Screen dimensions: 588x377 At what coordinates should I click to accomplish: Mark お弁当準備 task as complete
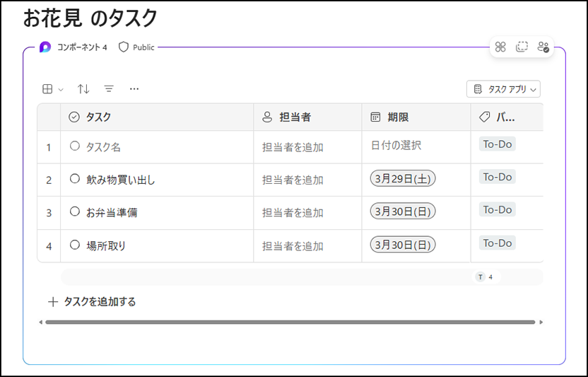tap(75, 211)
